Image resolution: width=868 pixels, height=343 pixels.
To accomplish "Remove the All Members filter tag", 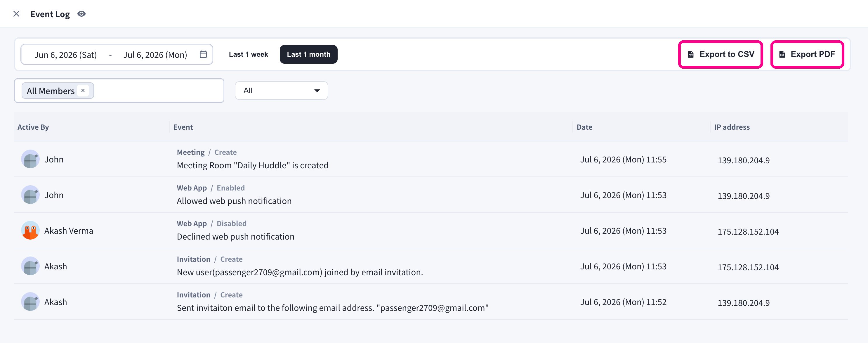I will click(83, 91).
